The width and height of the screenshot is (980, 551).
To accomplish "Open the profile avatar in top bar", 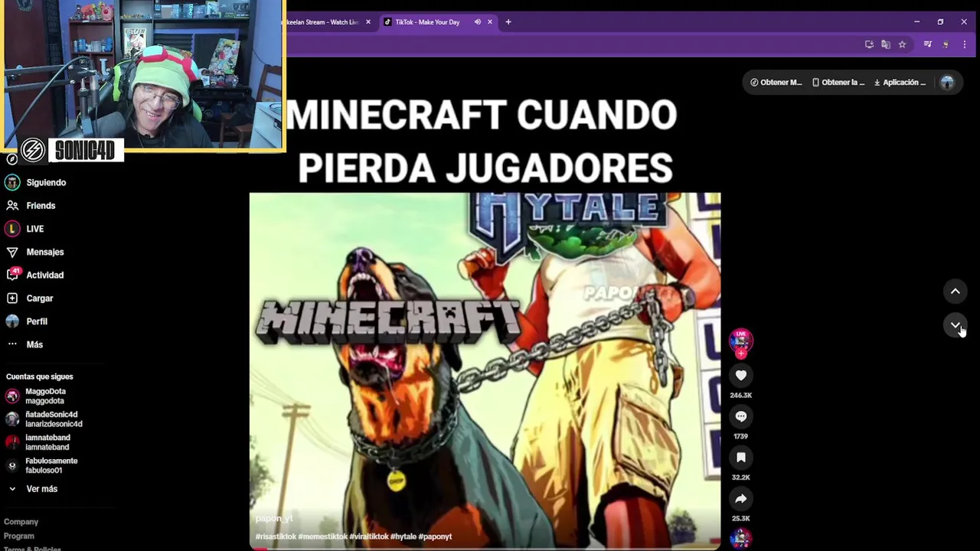I will [947, 83].
